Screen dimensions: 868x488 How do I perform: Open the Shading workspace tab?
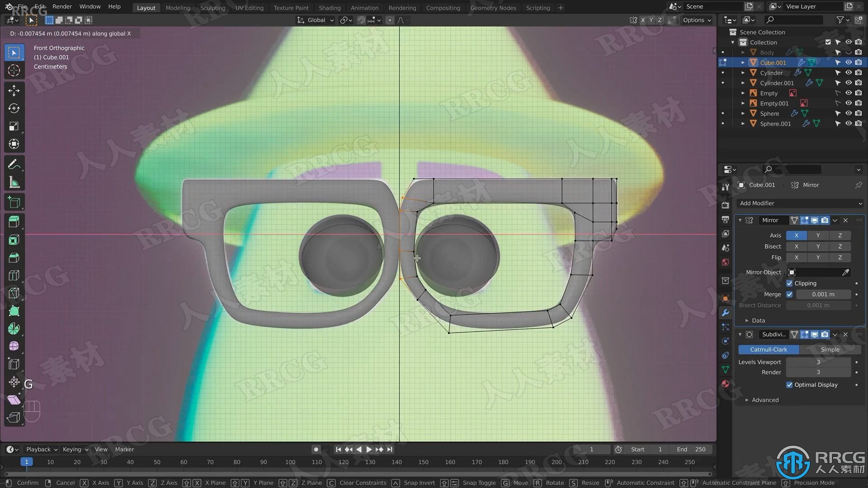[x=330, y=7]
